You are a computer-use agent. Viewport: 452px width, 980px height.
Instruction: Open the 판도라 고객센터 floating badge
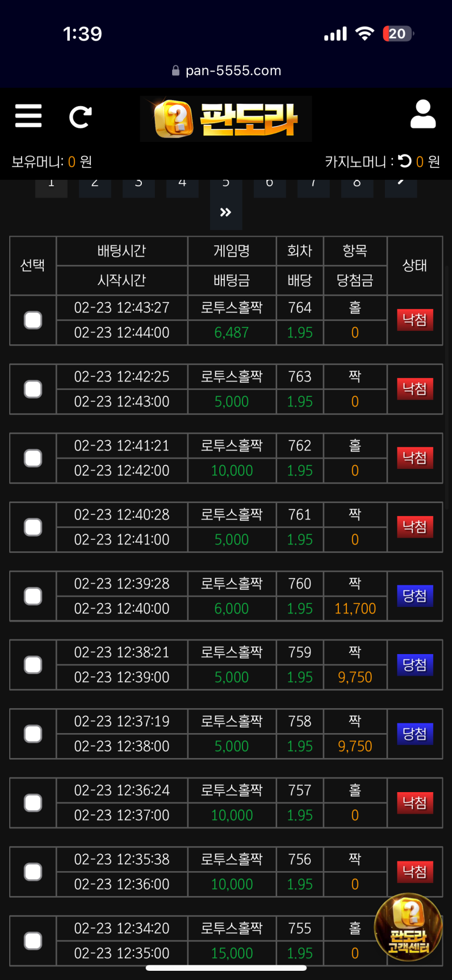click(x=409, y=927)
